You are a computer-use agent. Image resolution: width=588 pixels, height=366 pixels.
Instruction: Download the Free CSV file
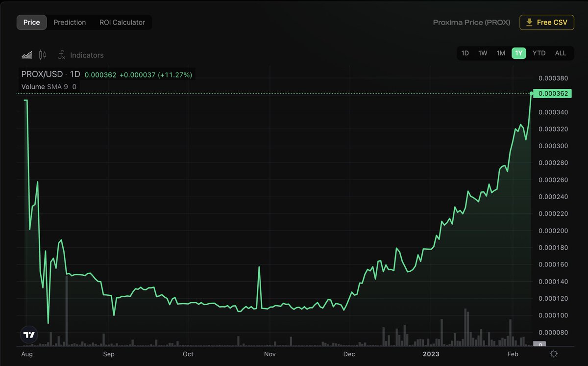tap(547, 23)
